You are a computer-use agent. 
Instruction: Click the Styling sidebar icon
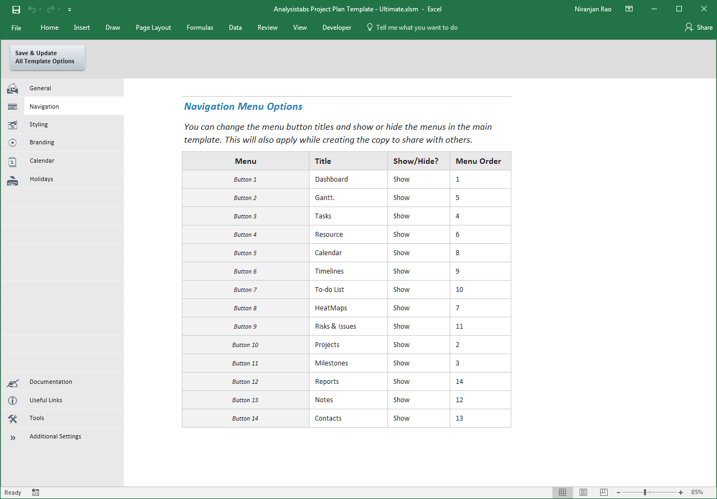[12, 124]
